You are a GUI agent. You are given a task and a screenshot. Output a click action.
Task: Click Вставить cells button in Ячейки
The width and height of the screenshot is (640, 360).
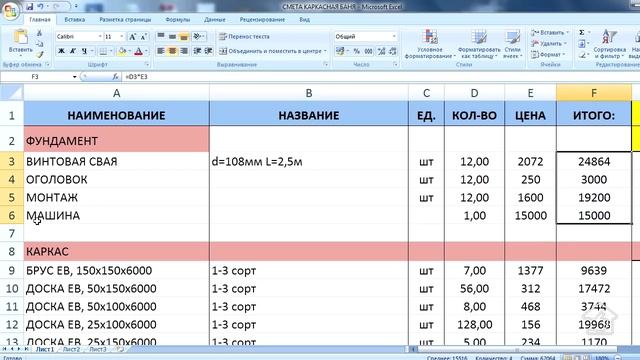[x=549, y=33]
